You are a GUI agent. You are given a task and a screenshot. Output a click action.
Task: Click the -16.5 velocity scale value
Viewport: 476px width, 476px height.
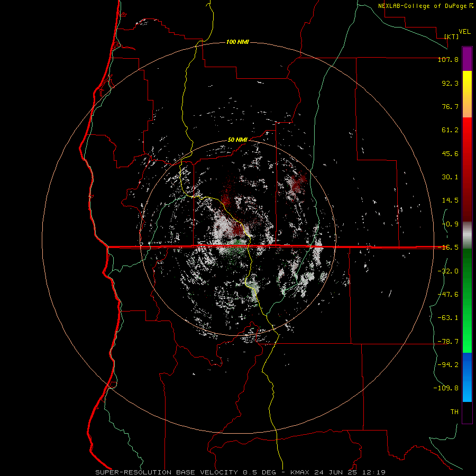click(448, 248)
